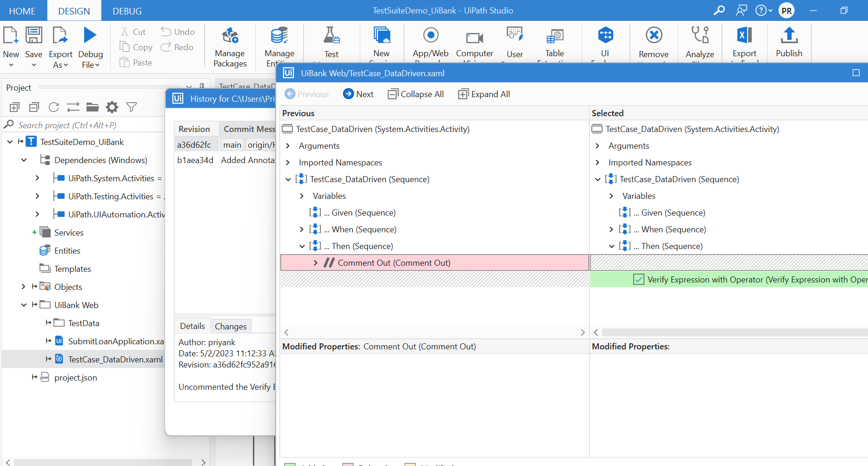Click Copy in the ribbon
This screenshot has height=466, width=868.
coord(136,47)
